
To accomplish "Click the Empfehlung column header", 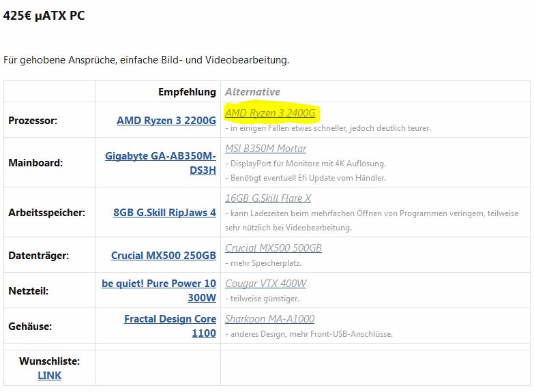I will pyautogui.click(x=187, y=92).
